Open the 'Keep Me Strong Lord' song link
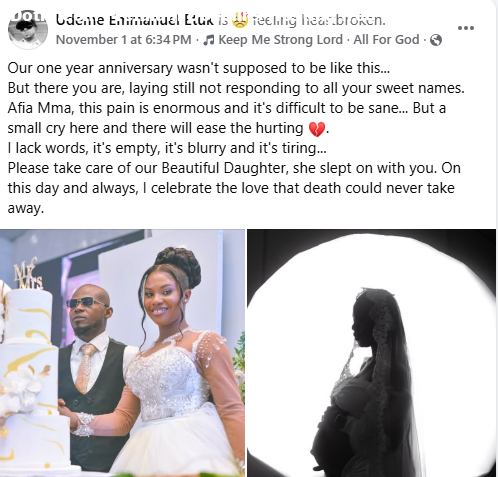 point(280,40)
